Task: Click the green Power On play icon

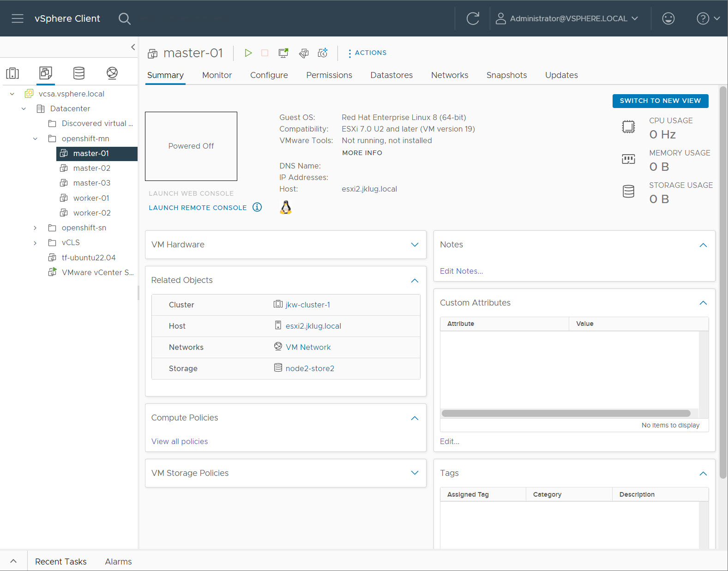Action: point(248,53)
